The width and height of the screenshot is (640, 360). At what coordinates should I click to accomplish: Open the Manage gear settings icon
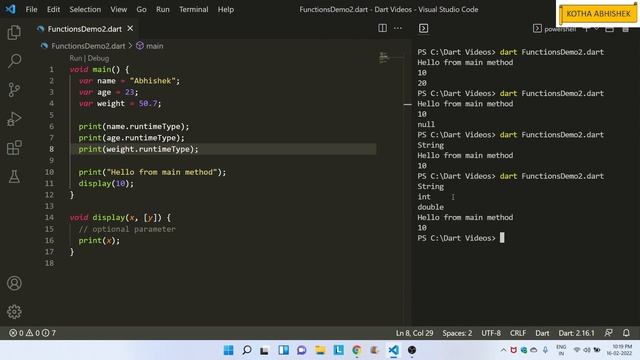(14, 312)
